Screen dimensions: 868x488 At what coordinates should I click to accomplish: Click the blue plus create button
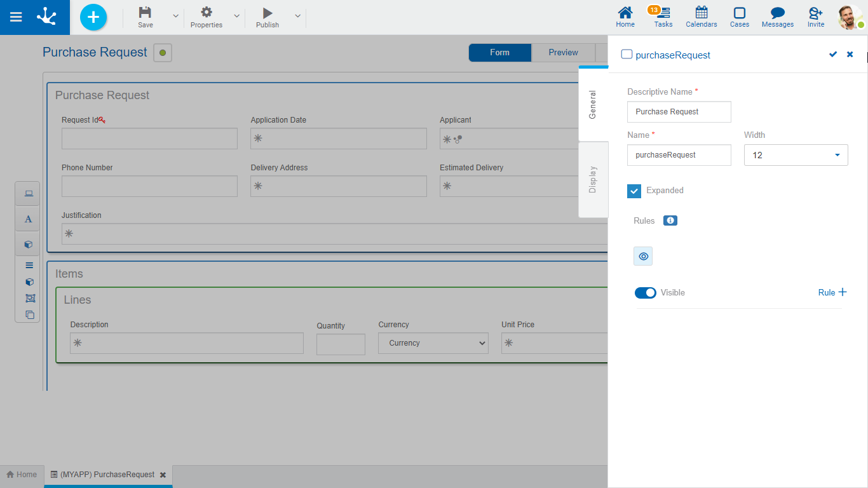click(93, 17)
